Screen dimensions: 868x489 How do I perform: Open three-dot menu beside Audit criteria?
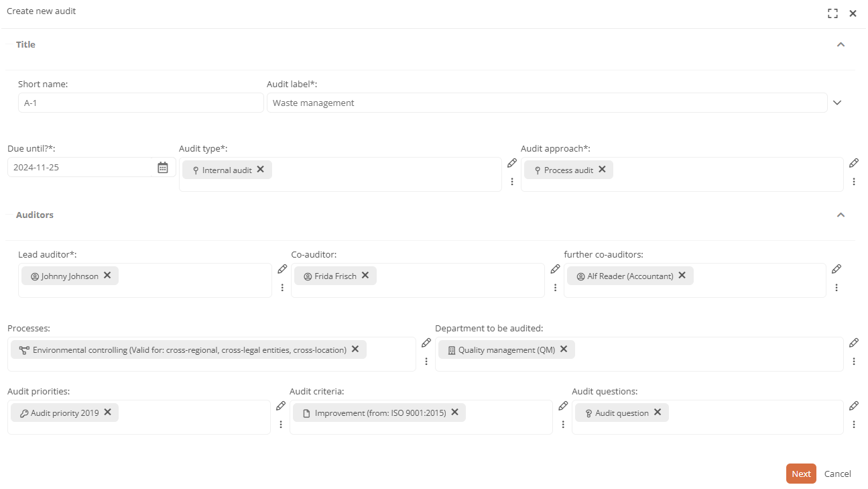pos(563,425)
